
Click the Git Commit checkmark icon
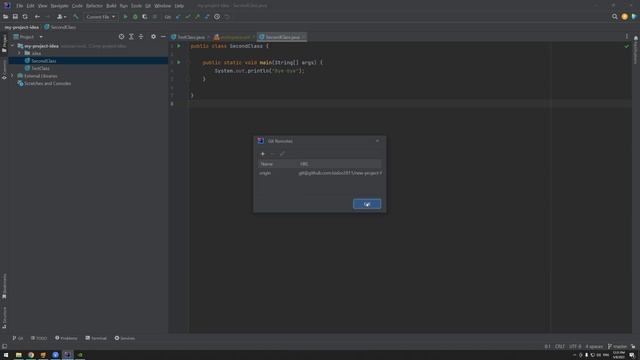pyautogui.click(x=188, y=17)
